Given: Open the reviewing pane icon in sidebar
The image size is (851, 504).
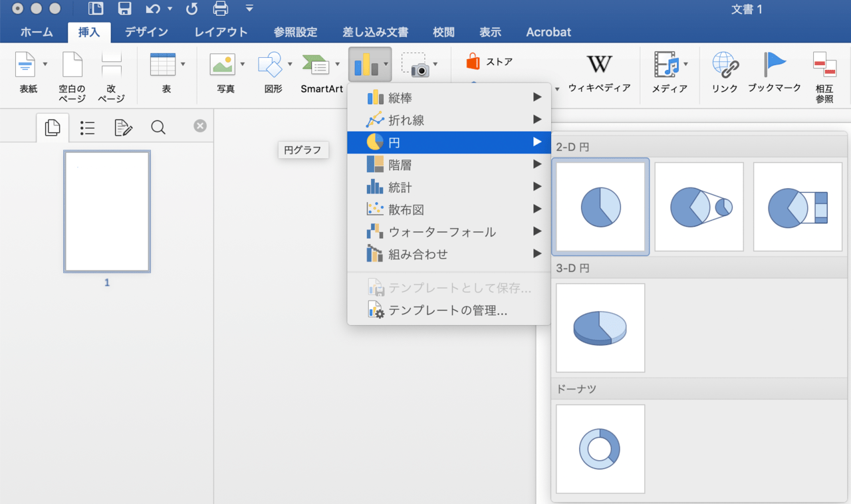Looking at the screenshot, I should pyautogui.click(x=123, y=127).
